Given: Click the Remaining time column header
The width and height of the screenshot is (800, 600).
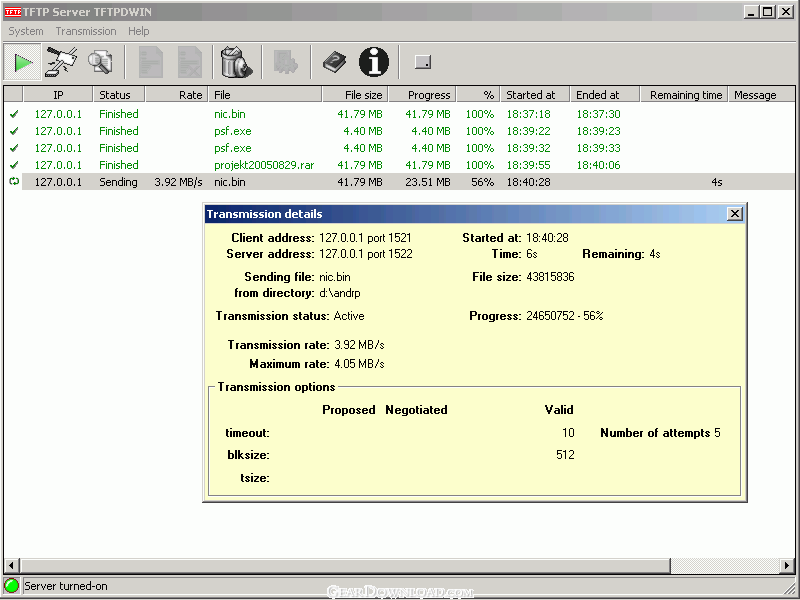Looking at the screenshot, I should point(684,94).
